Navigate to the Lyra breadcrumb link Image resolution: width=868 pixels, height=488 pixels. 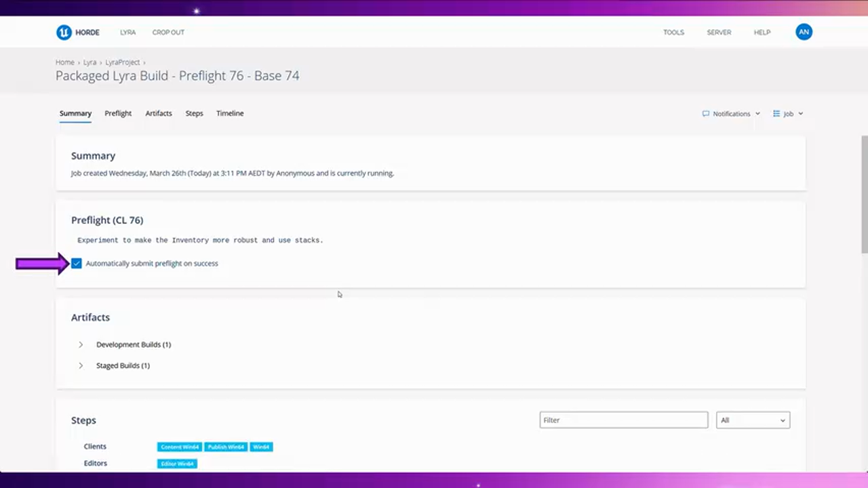coord(90,62)
